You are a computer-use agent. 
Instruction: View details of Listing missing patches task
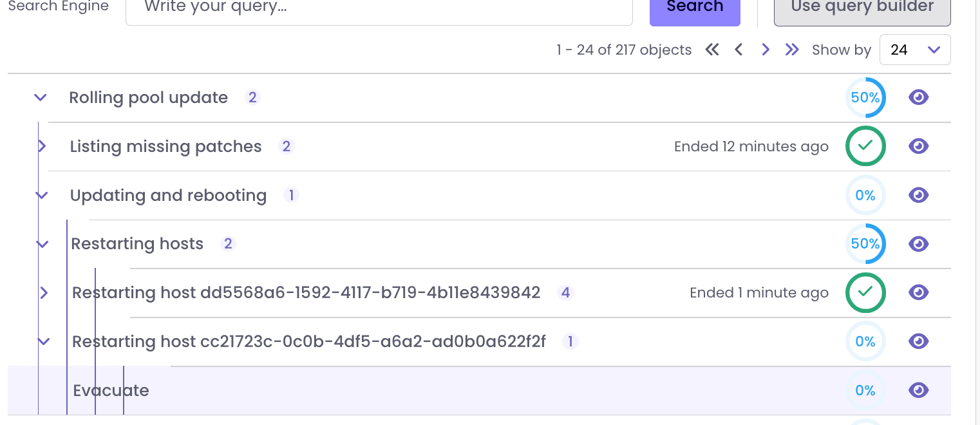[918, 146]
